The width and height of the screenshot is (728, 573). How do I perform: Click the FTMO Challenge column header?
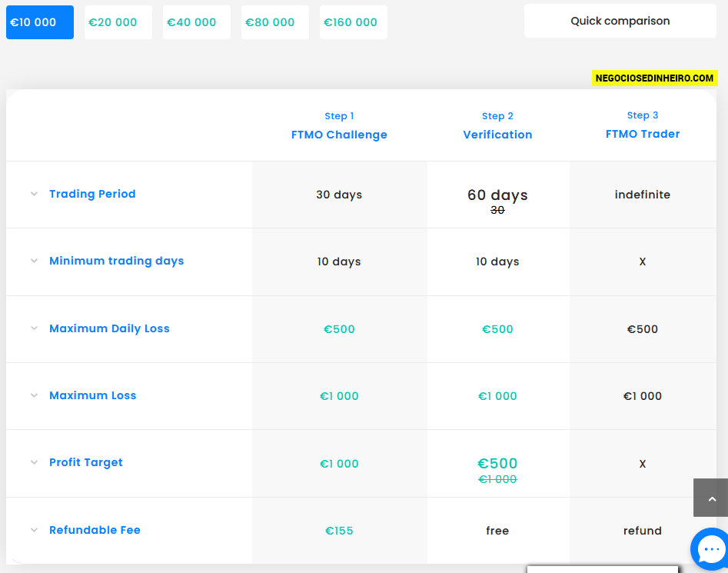click(339, 135)
